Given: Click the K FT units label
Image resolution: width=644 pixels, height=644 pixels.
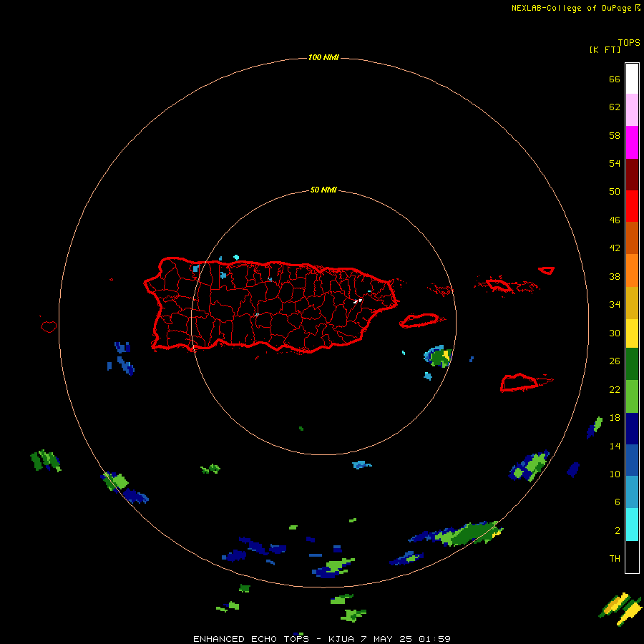Looking at the screenshot, I should pos(605,50).
